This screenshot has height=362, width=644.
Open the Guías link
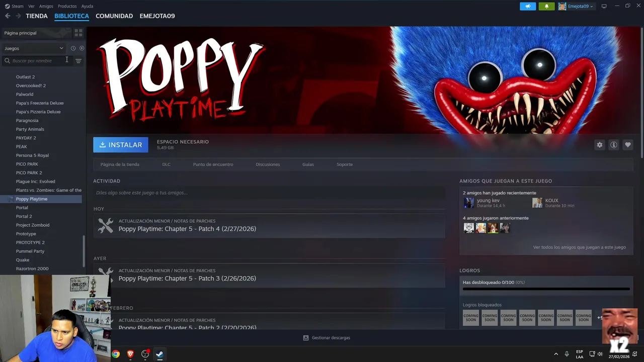(308, 164)
